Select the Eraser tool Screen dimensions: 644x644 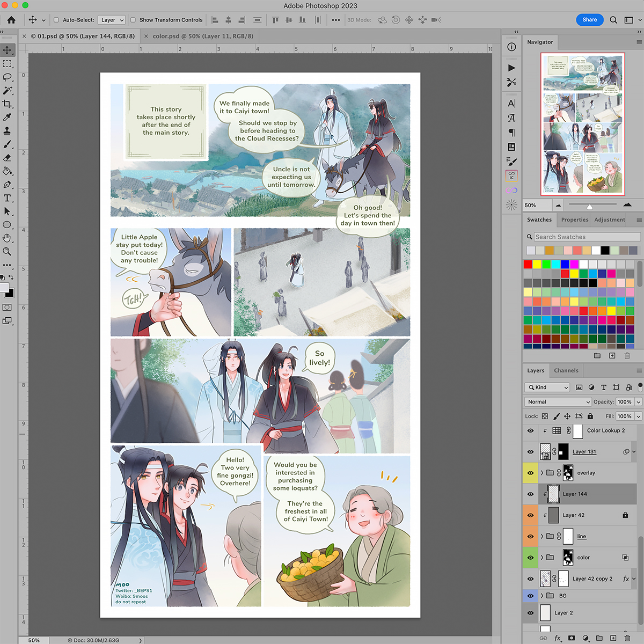(x=7, y=158)
